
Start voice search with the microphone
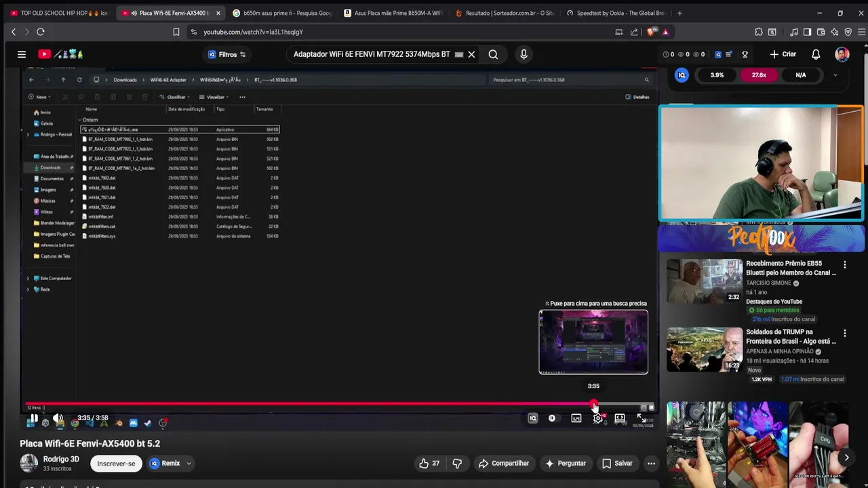524,54
